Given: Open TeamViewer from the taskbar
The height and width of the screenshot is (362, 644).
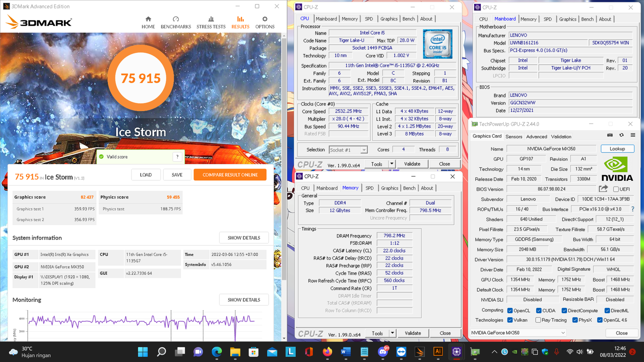Looking at the screenshot, I should pyautogui.click(x=401, y=352).
